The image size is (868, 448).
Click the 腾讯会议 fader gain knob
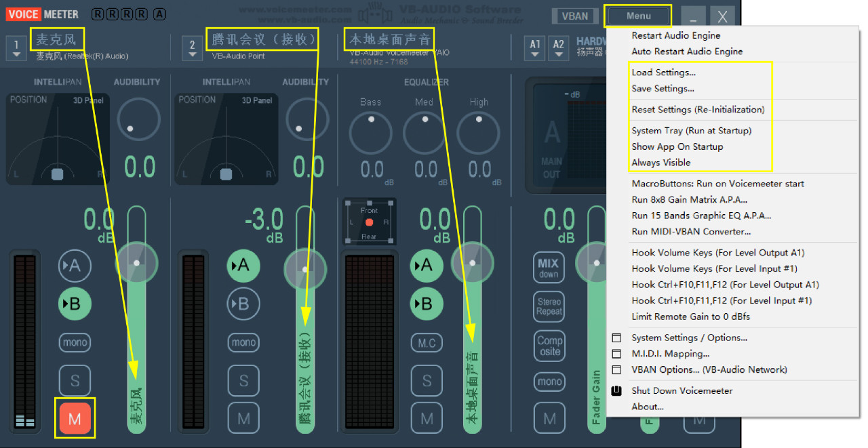pyautogui.click(x=305, y=269)
